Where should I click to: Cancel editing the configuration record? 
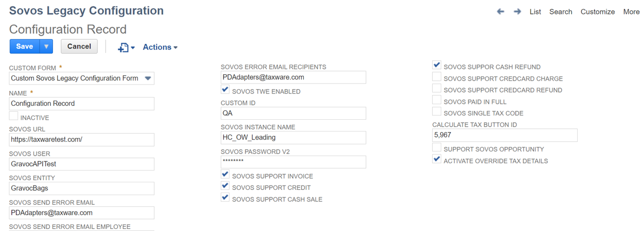point(79,47)
